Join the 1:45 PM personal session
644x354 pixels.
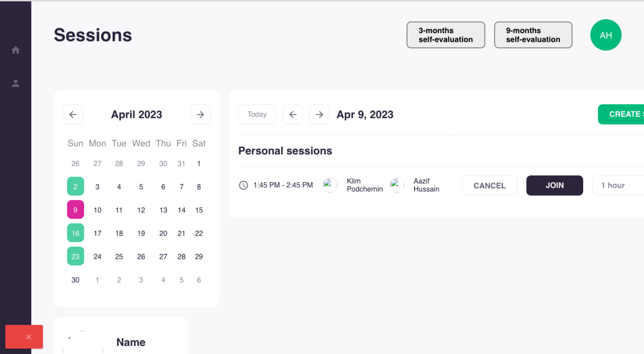pos(554,185)
